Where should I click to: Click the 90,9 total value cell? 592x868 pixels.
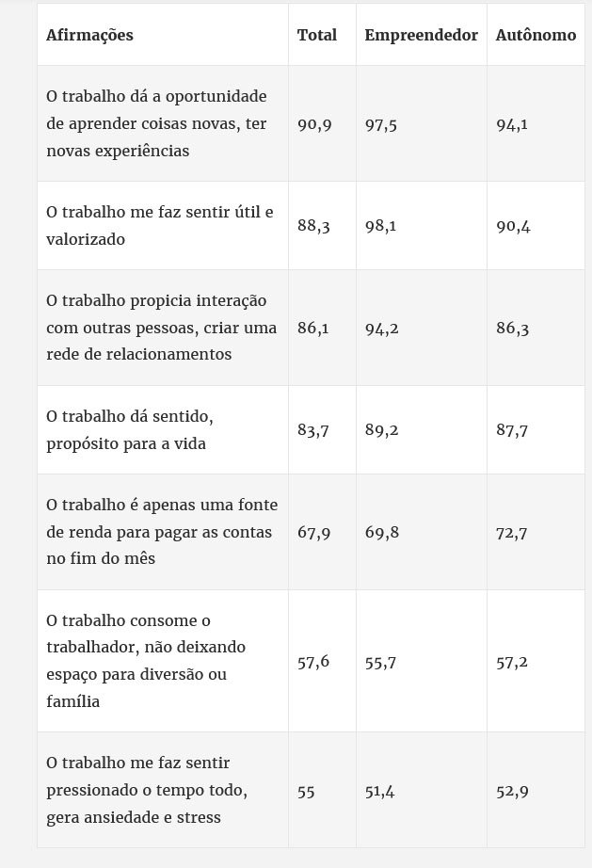(x=314, y=124)
